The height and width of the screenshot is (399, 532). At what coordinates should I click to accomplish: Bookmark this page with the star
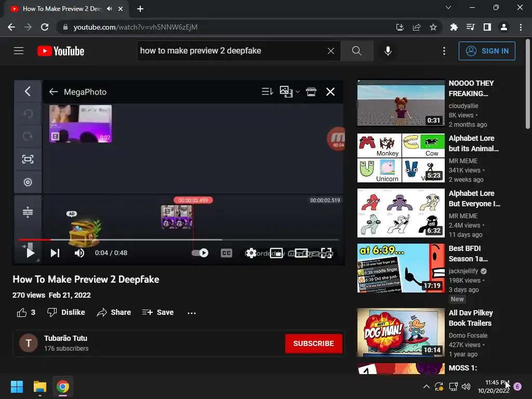pos(433,27)
